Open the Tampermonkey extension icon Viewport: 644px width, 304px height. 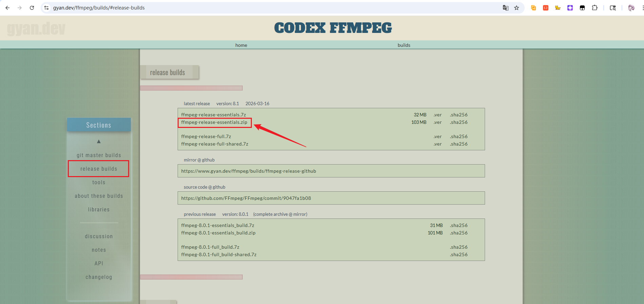pos(582,8)
